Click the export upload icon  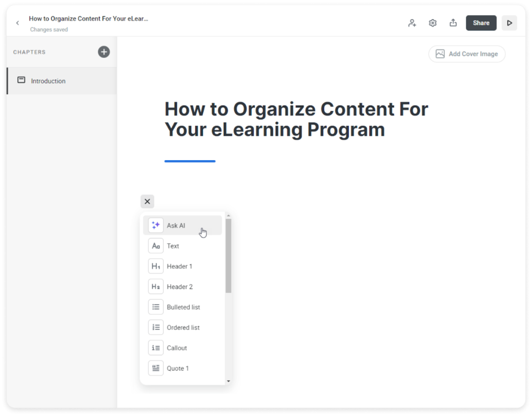pyautogui.click(x=453, y=23)
